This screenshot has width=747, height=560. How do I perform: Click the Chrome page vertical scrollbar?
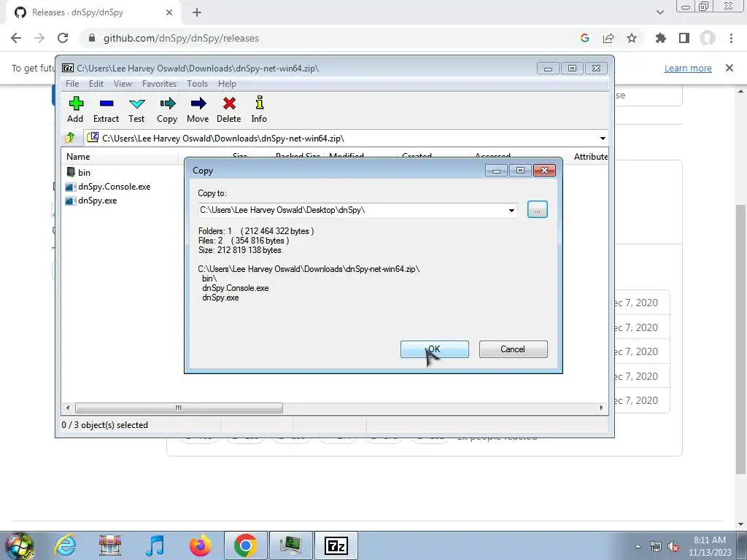coord(740,339)
